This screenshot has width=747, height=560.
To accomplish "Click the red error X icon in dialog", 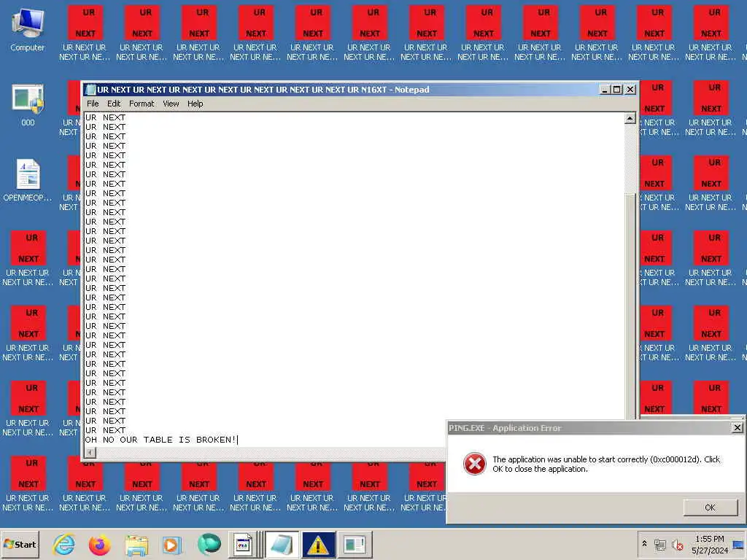I will (x=474, y=464).
